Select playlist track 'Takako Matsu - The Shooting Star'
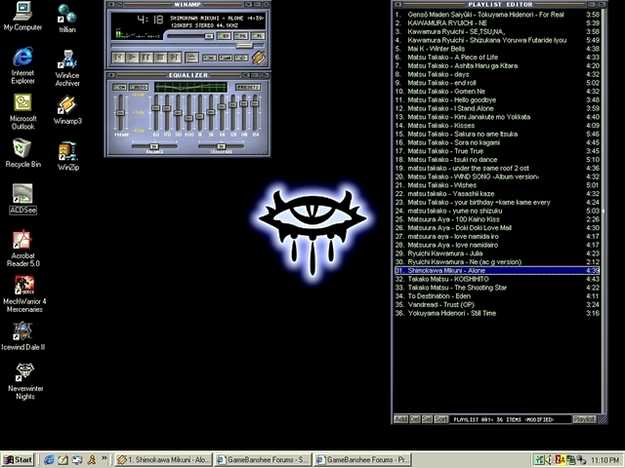This screenshot has width=625, height=468. [x=497, y=287]
